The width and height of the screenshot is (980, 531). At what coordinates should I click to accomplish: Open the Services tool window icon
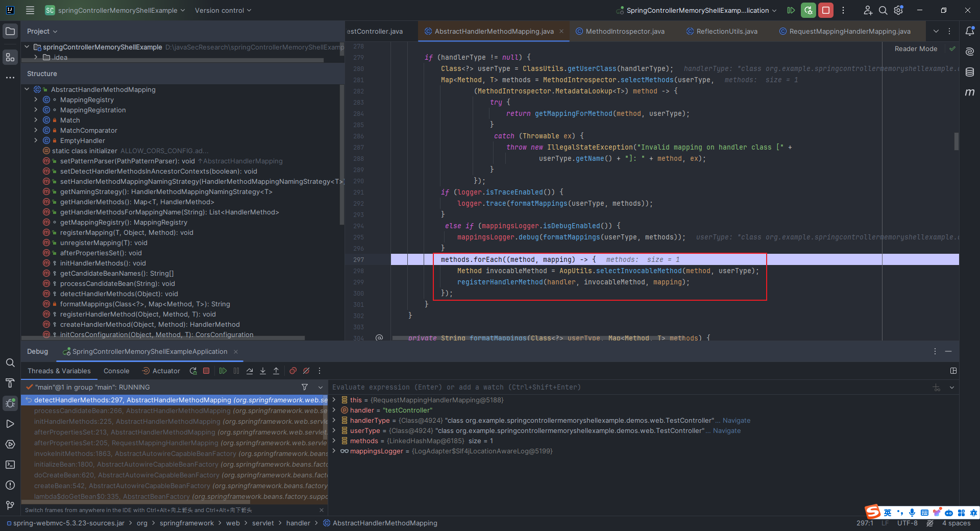(x=10, y=444)
